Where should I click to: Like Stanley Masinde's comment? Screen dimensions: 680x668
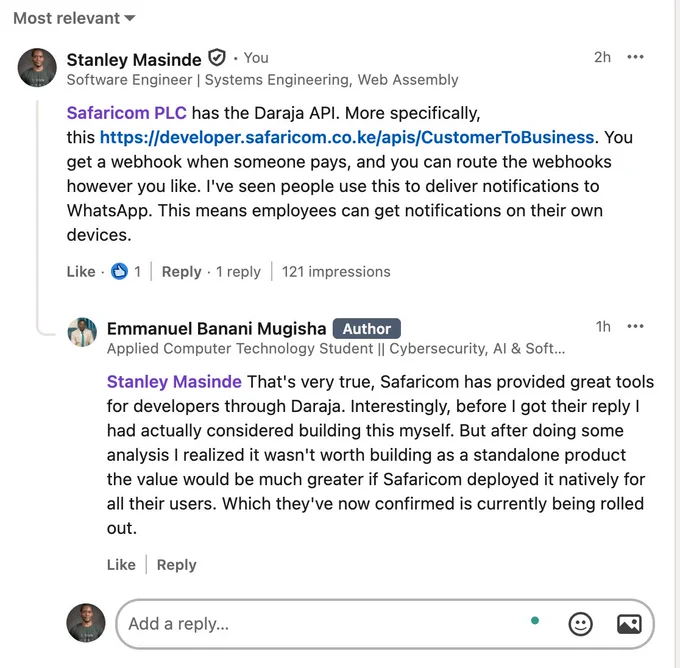pyautogui.click(x=81, y=272)
